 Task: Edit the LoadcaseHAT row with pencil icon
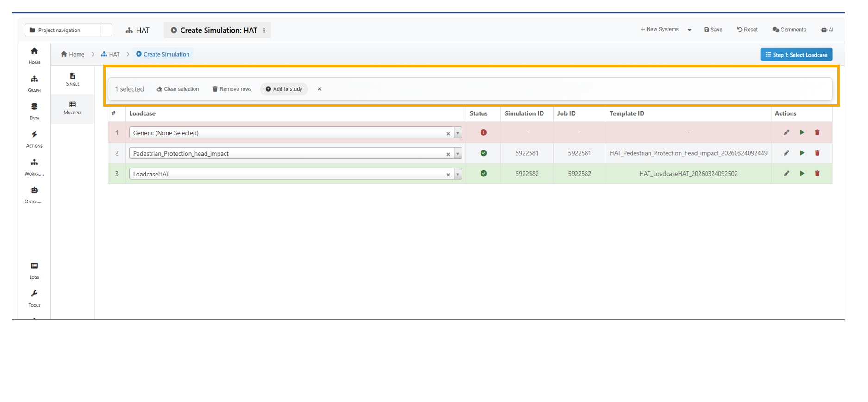[786, 174]
